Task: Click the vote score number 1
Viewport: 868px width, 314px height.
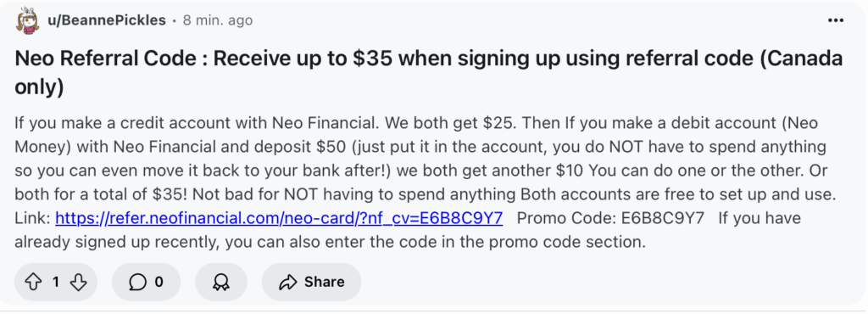Action: (x=56, y=283)
